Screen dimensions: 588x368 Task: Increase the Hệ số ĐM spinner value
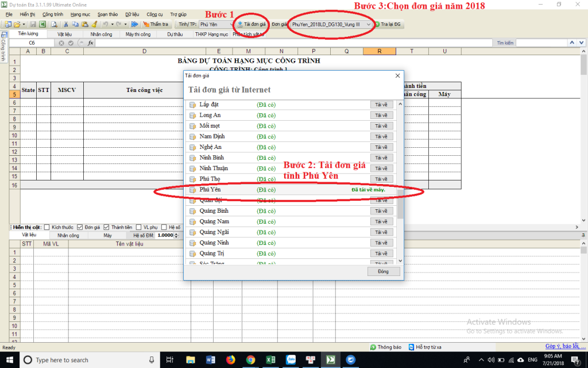pyautogui.click(x=176, y=233)
